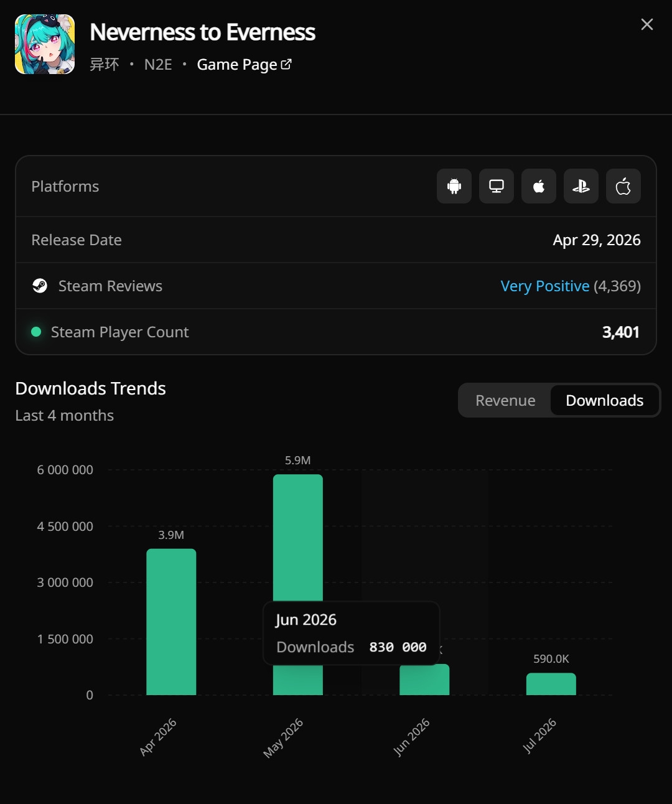Image resolution: width=672 pixels, height=804 pixels.
Task: Click the Apr 2026 axis label
Action: (x=158, y=737)
